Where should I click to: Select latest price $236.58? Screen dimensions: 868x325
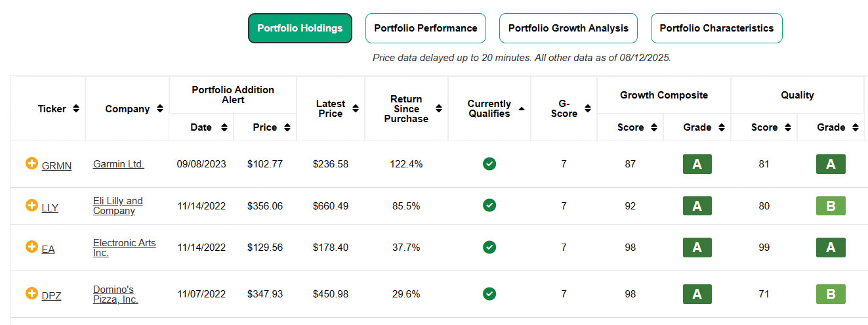tap(331, 164)
